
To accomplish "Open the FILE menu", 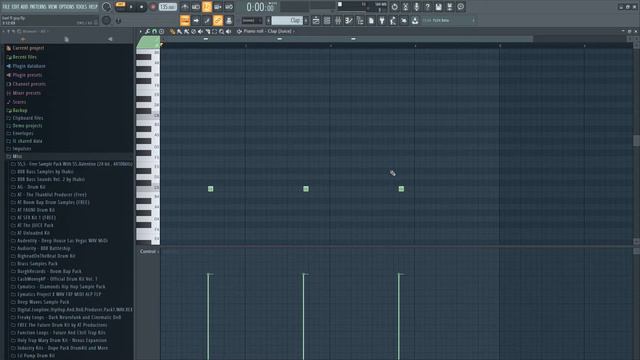I will (x=6, y=7).
